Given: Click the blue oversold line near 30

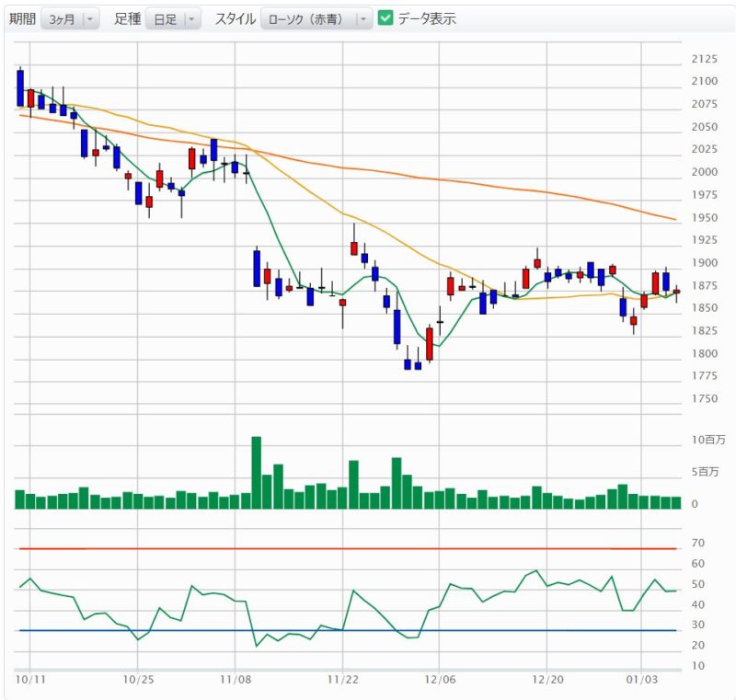Looking at the screenshot, I should [348, 631].
